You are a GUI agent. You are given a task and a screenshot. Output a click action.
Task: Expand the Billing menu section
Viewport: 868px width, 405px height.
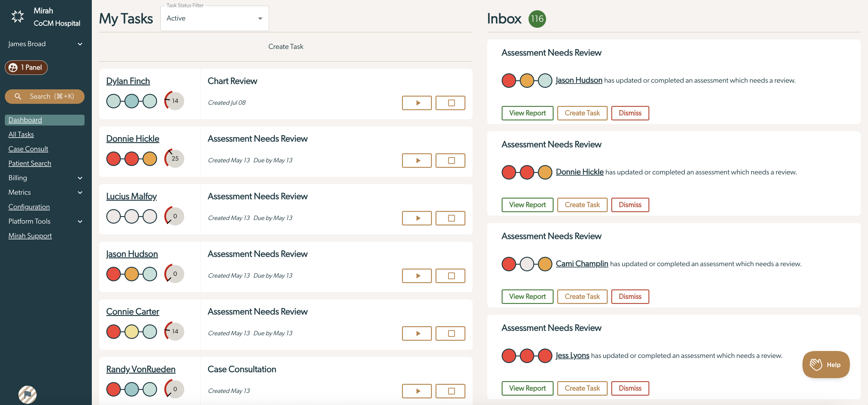coord(45,178)
